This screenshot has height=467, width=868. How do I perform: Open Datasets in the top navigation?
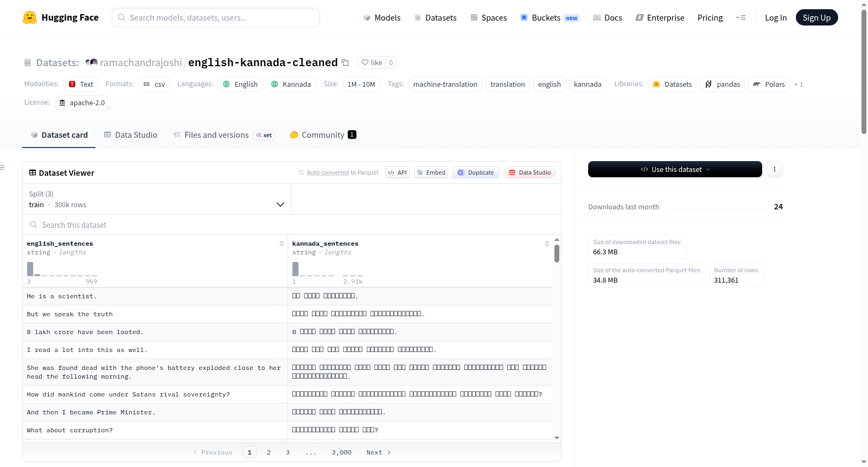[x=435, y=18]
